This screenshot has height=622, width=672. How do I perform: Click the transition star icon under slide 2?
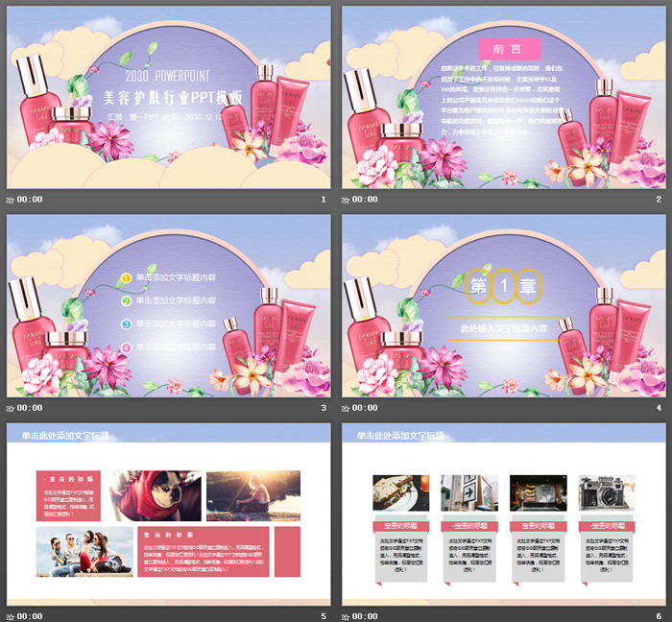coord(347,200)
